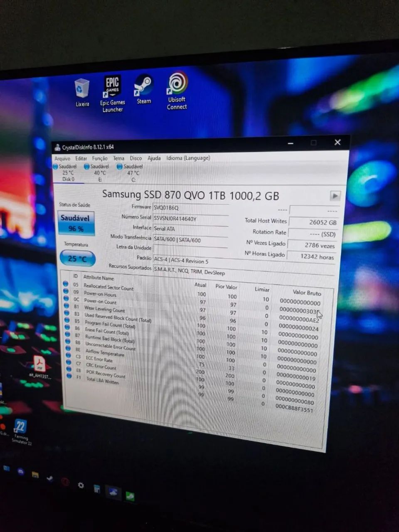Click the Pior Valor column header
This screenshot has width=399, height=532.
[x=227, y=286]
